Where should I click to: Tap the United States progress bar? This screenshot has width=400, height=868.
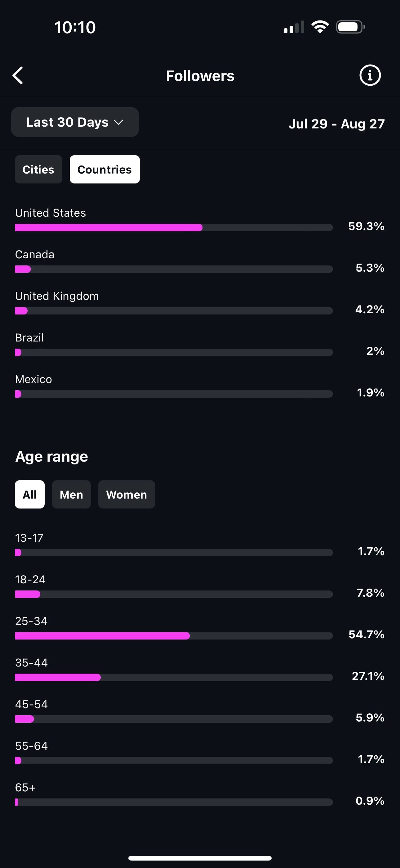[174, 228]
